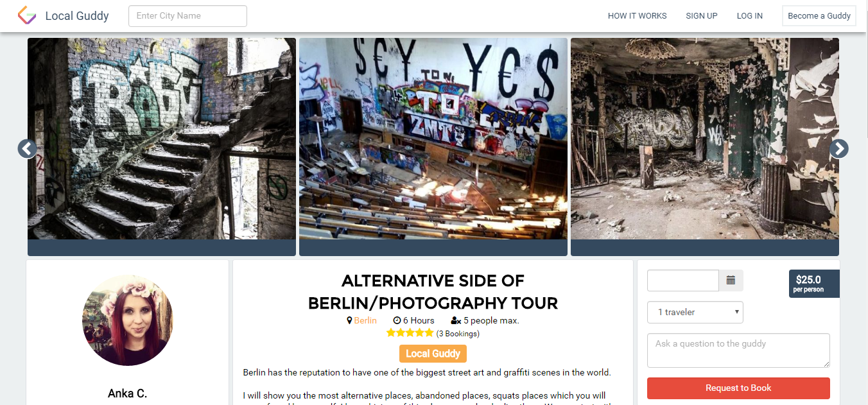This screenshot has width=868, height=405.
Task: Click the Become a Guddy button
Action: point(819,15)
